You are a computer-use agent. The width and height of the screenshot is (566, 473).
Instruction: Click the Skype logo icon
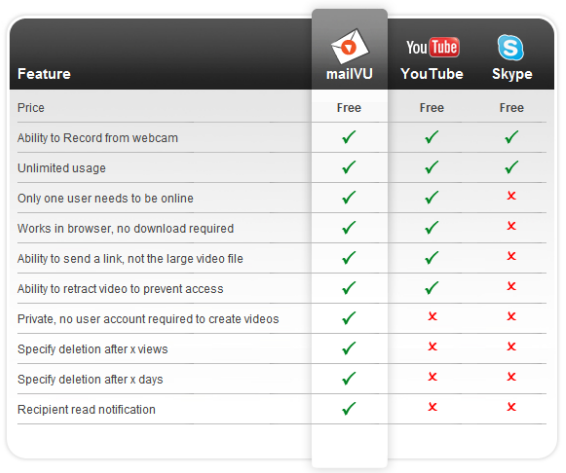pos(511,47)
